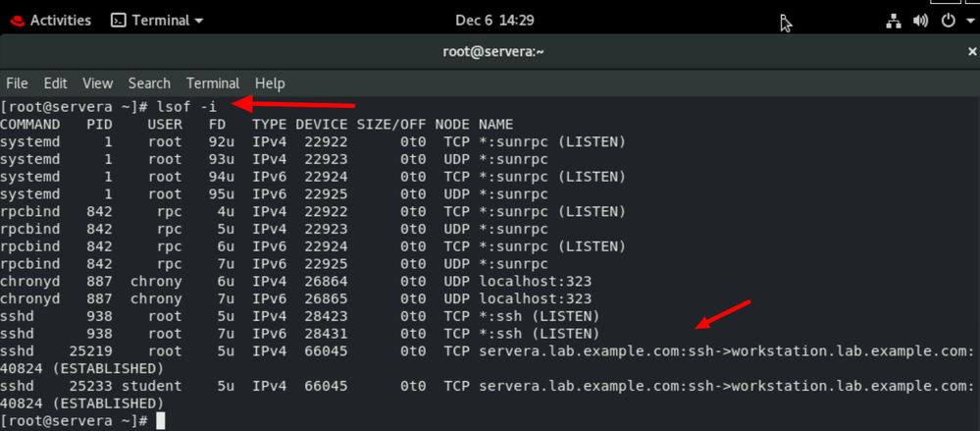Click the power icon in top bar
This screenshot has height=431, width=980.
[x=948, y=21]
